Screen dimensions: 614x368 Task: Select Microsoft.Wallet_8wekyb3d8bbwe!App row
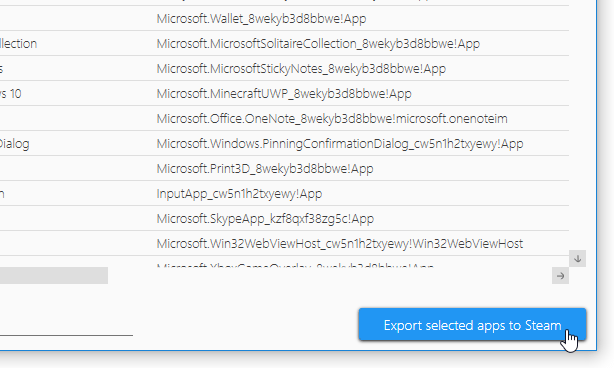click(x=261, y=19)
